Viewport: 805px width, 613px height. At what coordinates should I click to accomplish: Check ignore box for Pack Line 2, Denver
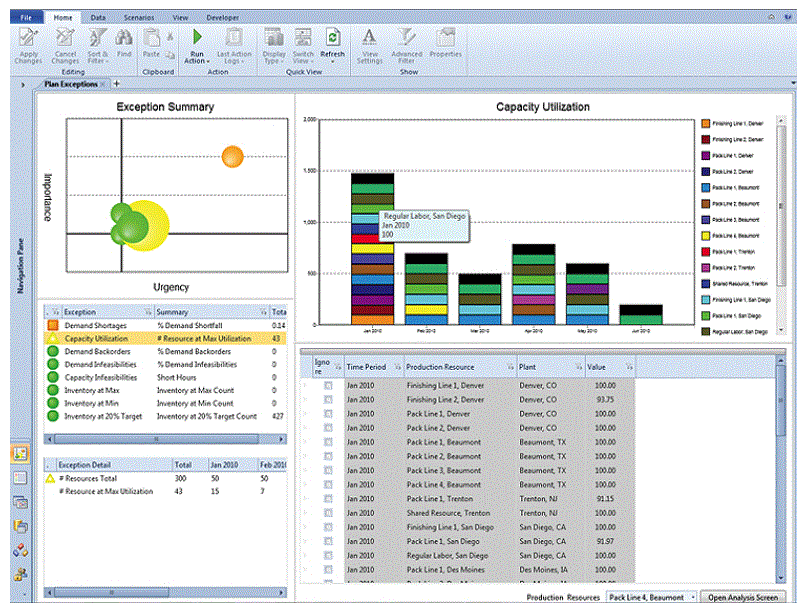[x=328, y=428]
